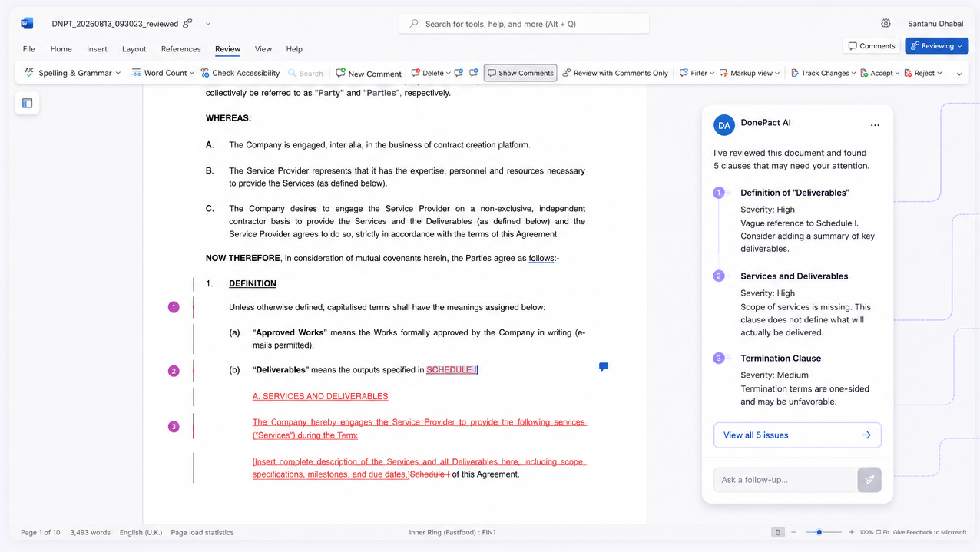This screenshot has width=980, height=552.
Task: Click the Comments button
Action: pyautogui.click(x=872, y=46)
